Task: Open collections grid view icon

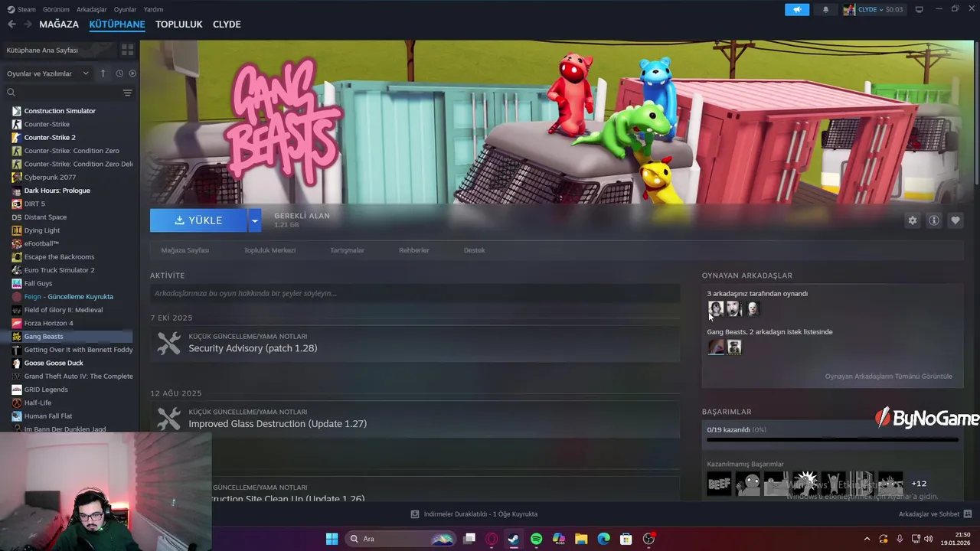Action: tap(127, 50)
